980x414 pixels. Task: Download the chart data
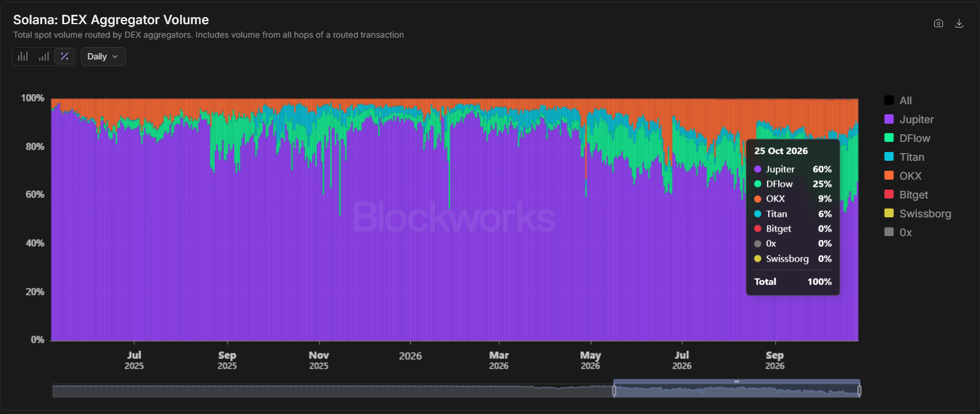click(x=959, y=24)
